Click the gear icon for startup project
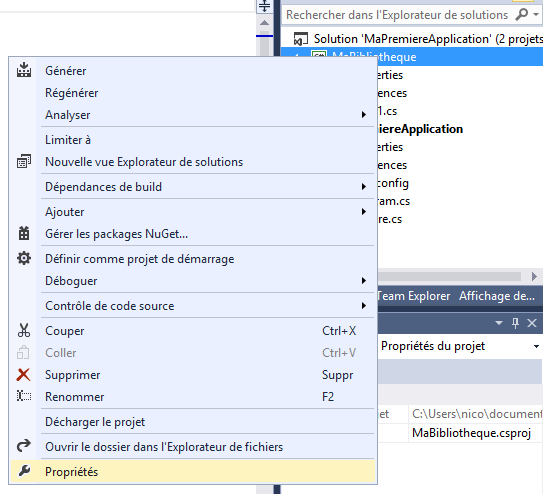This screenshot has width=543, height=494. 24,259
